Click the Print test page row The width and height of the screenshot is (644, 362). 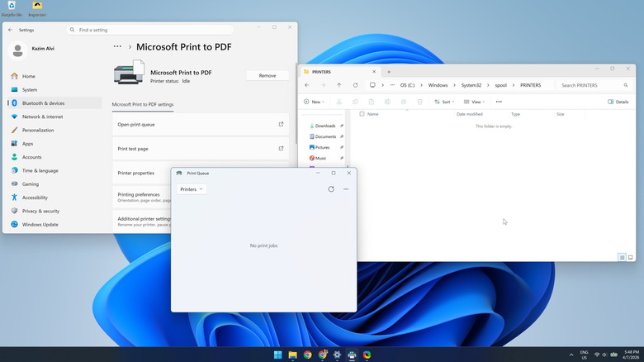pyautogui.click(x=201, y=149)
